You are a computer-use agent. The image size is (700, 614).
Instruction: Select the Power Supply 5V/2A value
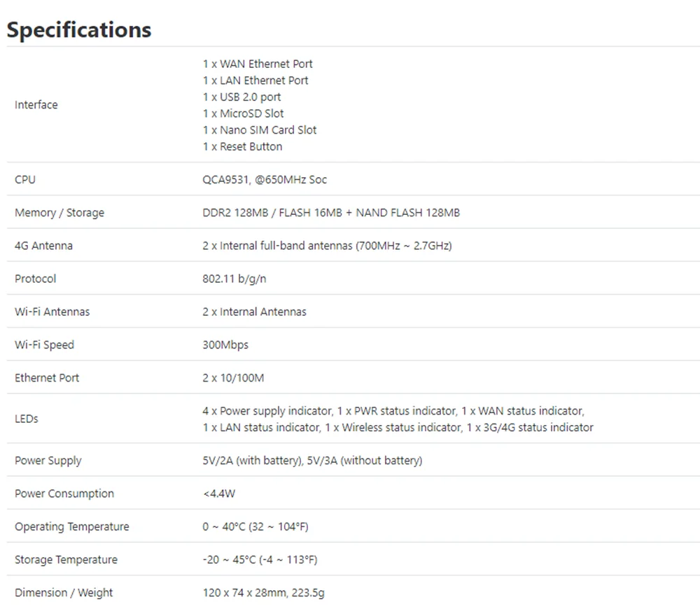point(312,461)
